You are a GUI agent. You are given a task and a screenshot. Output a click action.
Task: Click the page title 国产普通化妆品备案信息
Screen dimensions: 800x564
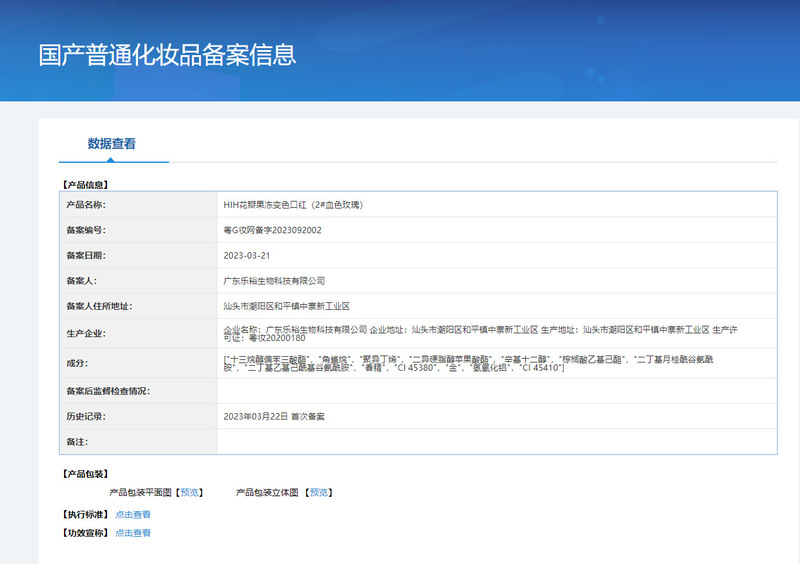click(167, 54)
